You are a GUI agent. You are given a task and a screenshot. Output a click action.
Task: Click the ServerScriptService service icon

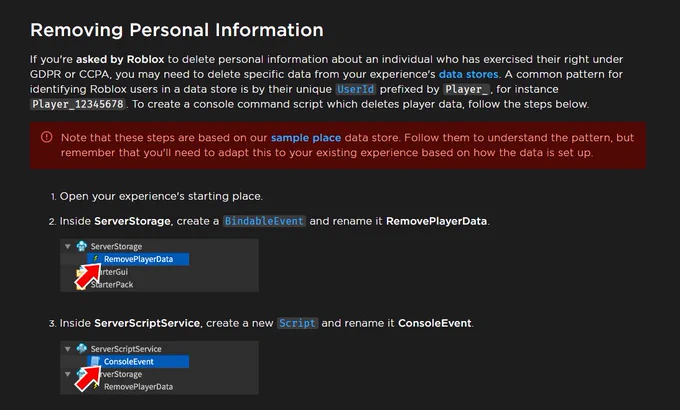(x=82, y=348)
